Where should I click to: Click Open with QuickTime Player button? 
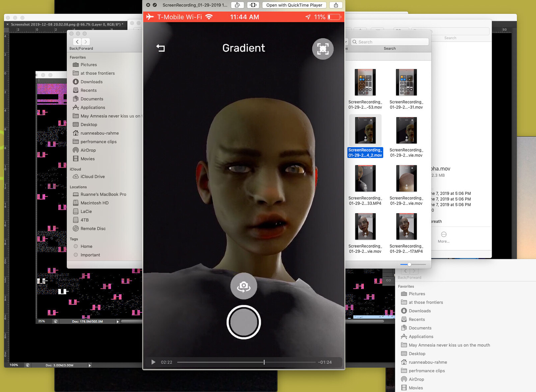pos(294,5)
